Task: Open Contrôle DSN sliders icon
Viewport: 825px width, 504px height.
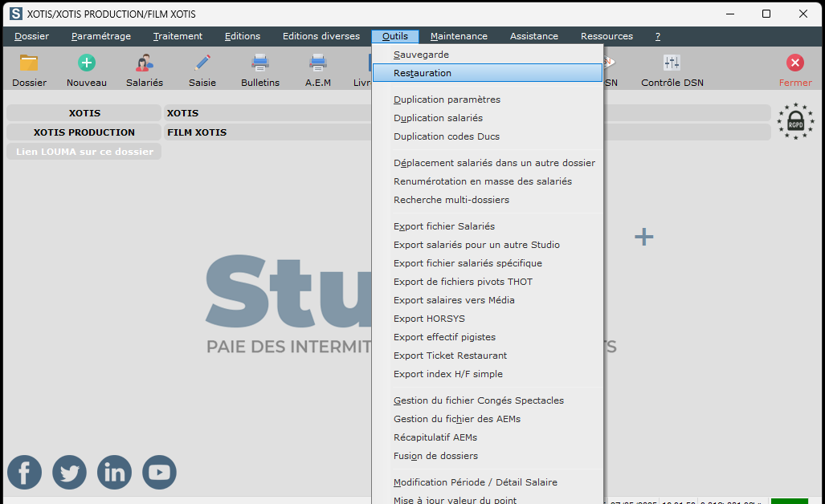Action: click(672, 63)
